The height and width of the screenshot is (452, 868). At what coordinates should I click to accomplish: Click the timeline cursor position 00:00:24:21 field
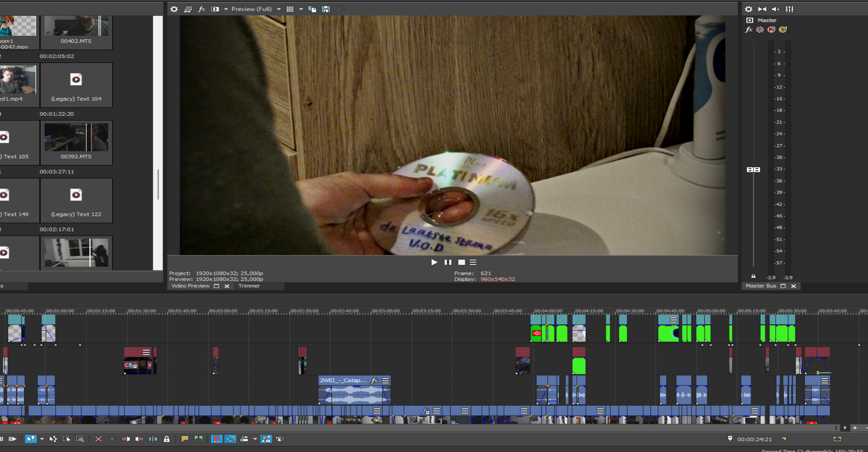click(754, 439)
